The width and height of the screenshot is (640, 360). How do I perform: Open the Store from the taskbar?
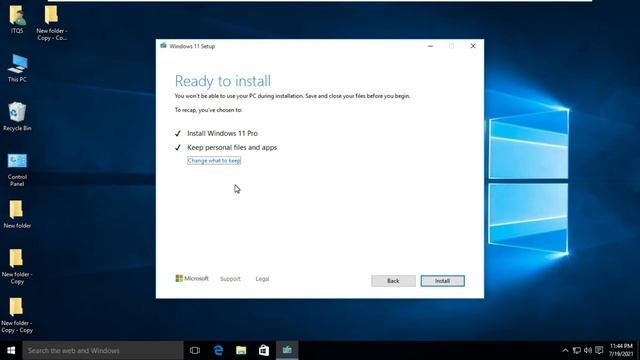coord(264,350)
